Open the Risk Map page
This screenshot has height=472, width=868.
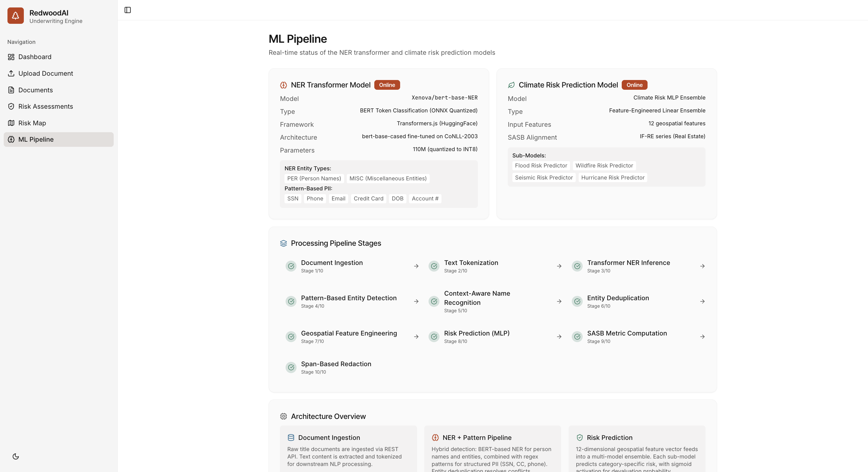pyautogui.click(x=32, y=123)
